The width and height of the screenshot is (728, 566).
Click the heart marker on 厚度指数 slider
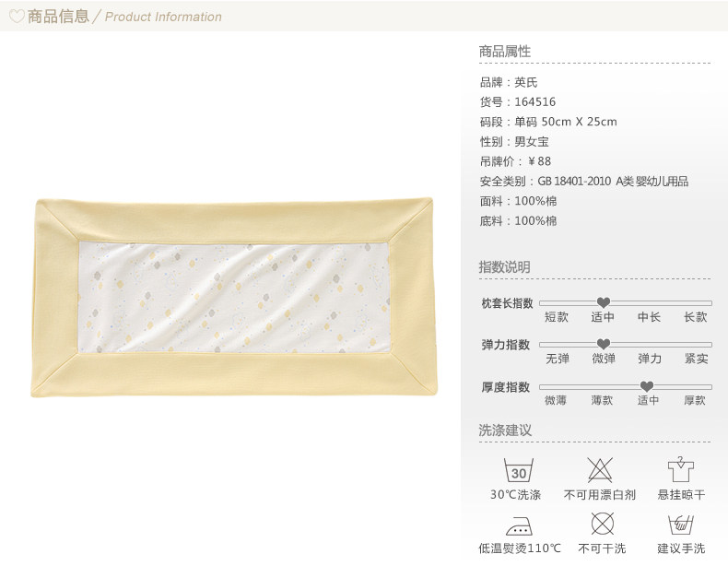(x=647, y=386)
